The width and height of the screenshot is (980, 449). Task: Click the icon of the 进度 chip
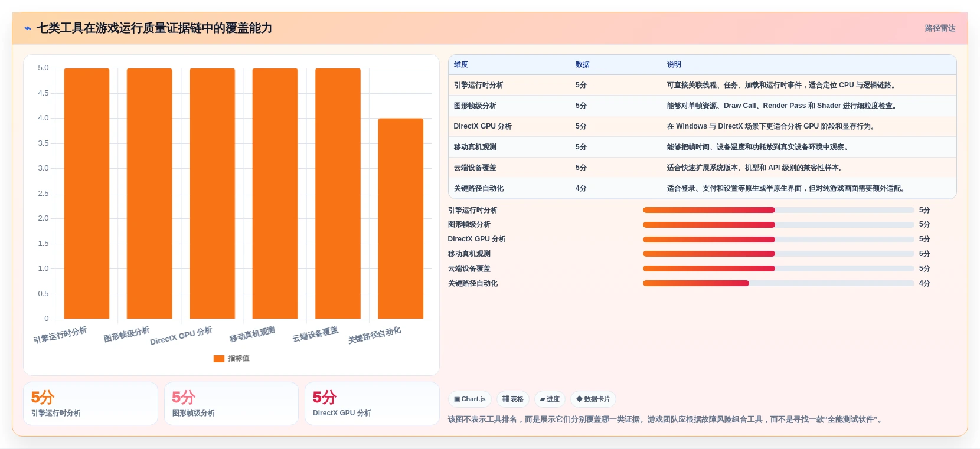click(x=543, y=399)
